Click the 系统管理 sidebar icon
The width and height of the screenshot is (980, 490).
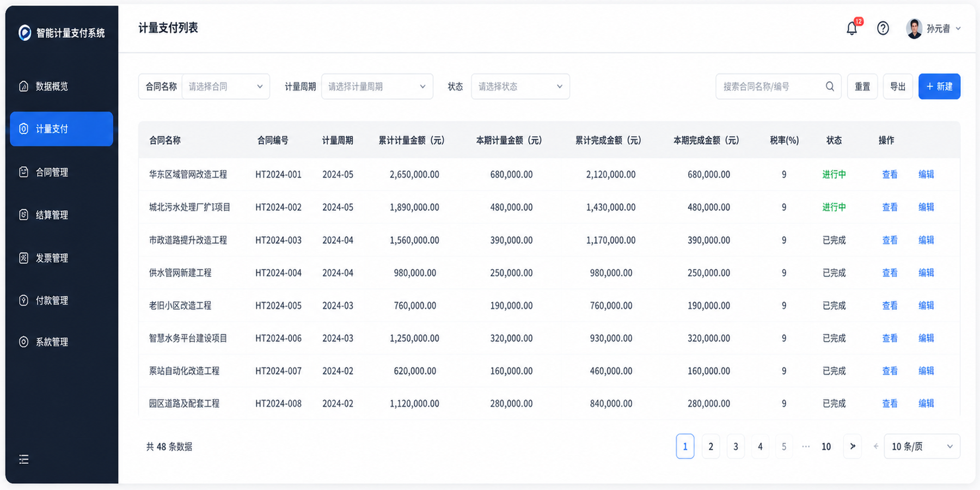(x=23, y=342)
